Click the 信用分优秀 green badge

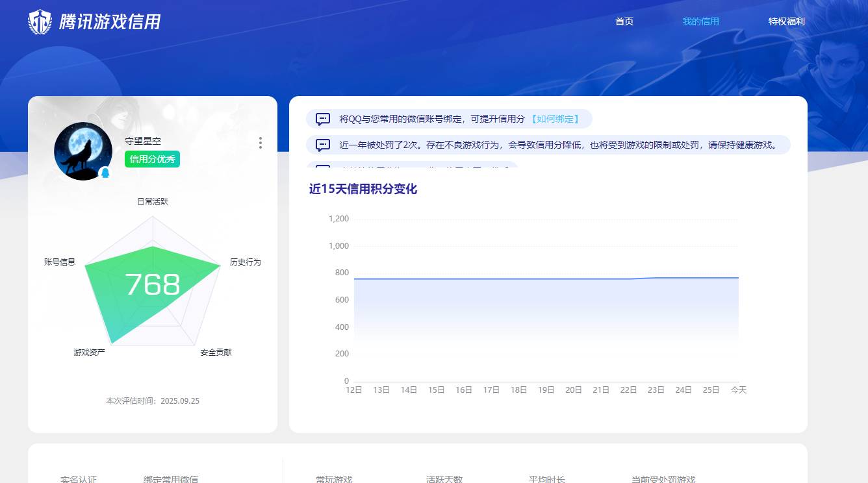(151, 158)
